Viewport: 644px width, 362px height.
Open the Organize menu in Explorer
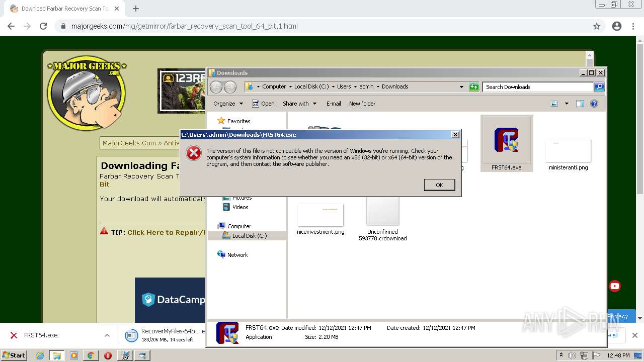pyautogui.click(x=228, y=104)
